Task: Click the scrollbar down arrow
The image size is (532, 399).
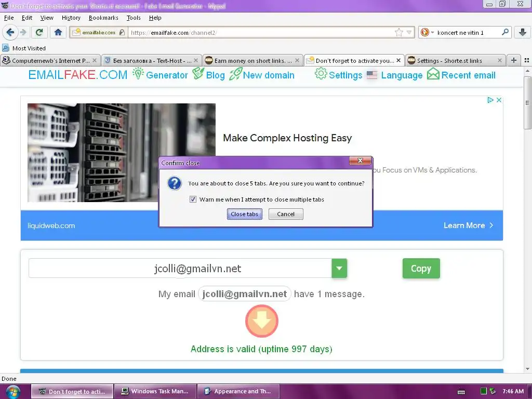Action: tap(527, 369)
